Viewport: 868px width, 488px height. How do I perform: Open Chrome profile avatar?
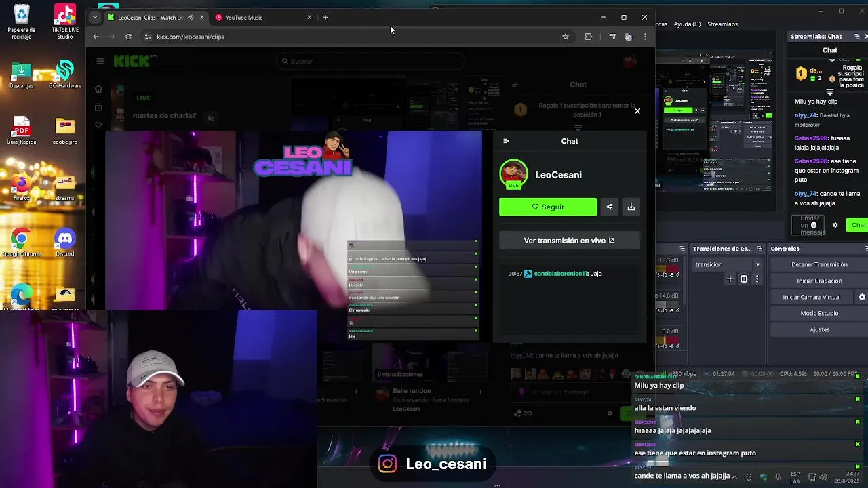628,37
